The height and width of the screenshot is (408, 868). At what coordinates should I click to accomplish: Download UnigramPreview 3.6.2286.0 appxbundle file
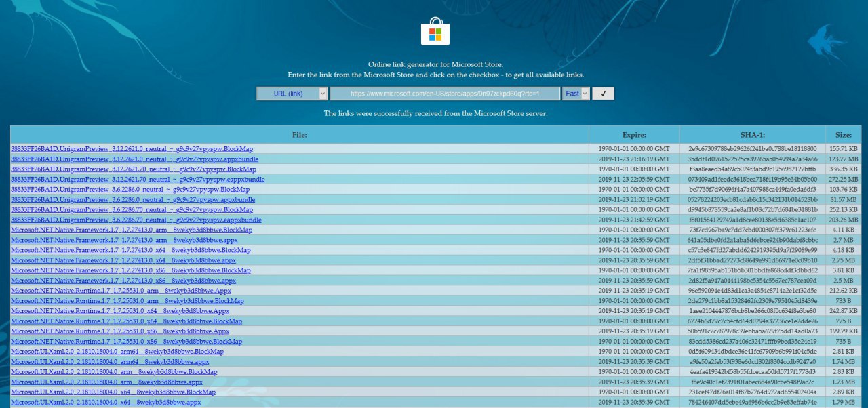(133, 199)
